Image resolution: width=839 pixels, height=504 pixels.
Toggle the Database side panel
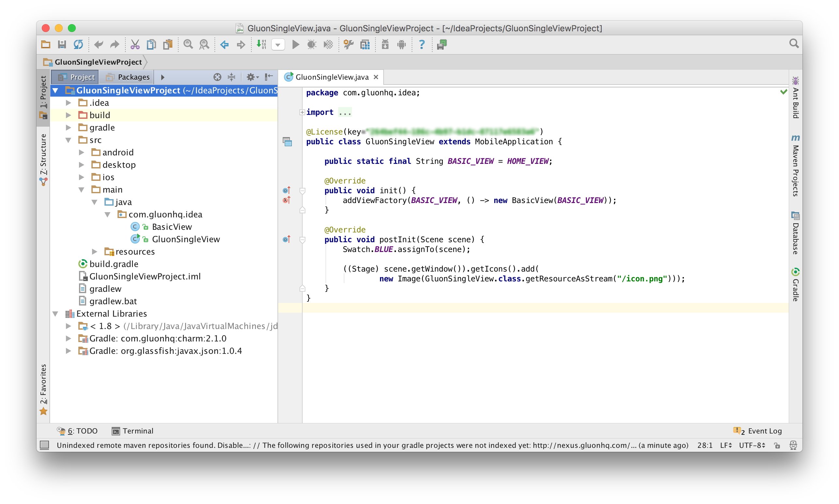pyautogui.click(x=796, y=233)
